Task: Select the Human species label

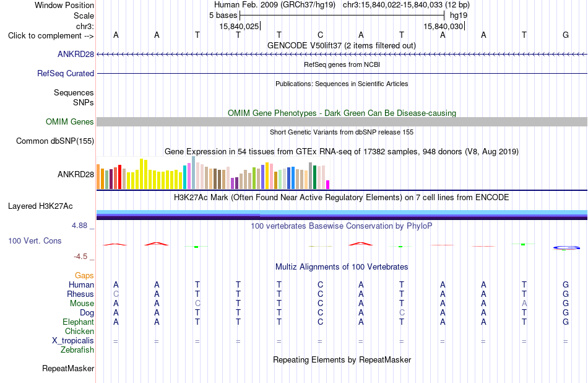Action: pos(81,284)
